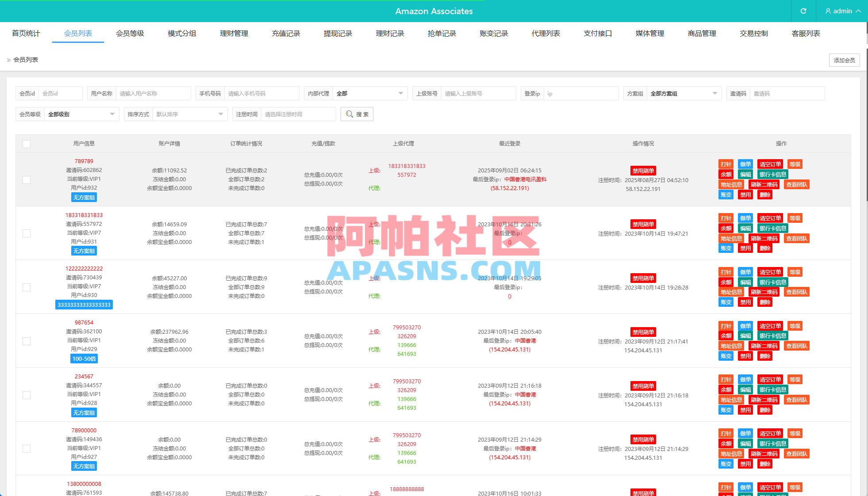
Task: Expand the 全部方案组 dropdown
Action: tap(684, 93)
